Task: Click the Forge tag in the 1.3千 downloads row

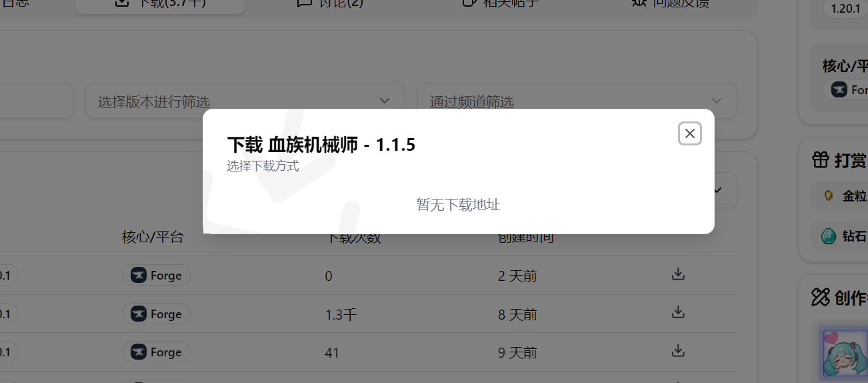Action: click(x=156, y=314)
